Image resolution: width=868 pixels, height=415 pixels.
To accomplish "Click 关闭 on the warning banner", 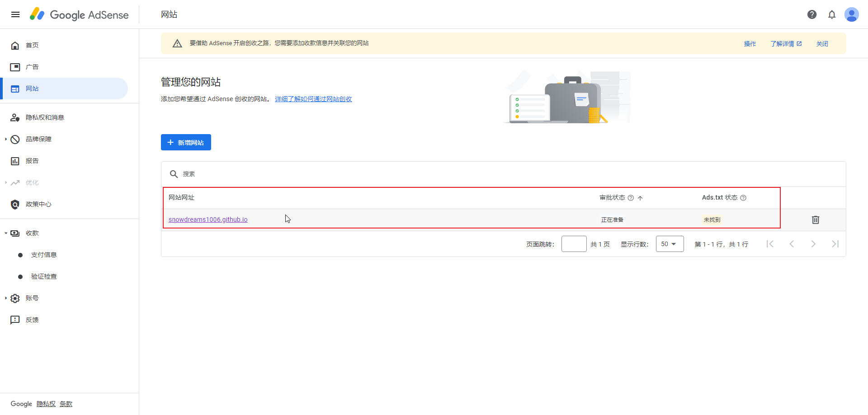I will 822,44.
